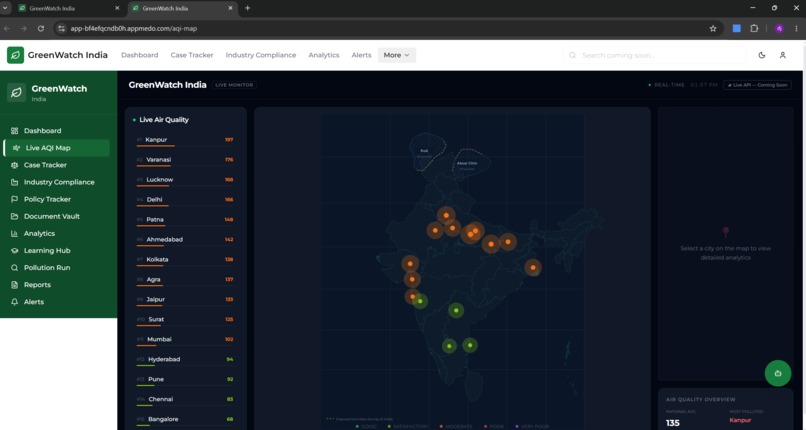Select Varanasi in the air quality list
This screenshot has height=430, width=806.
point(185,160)
